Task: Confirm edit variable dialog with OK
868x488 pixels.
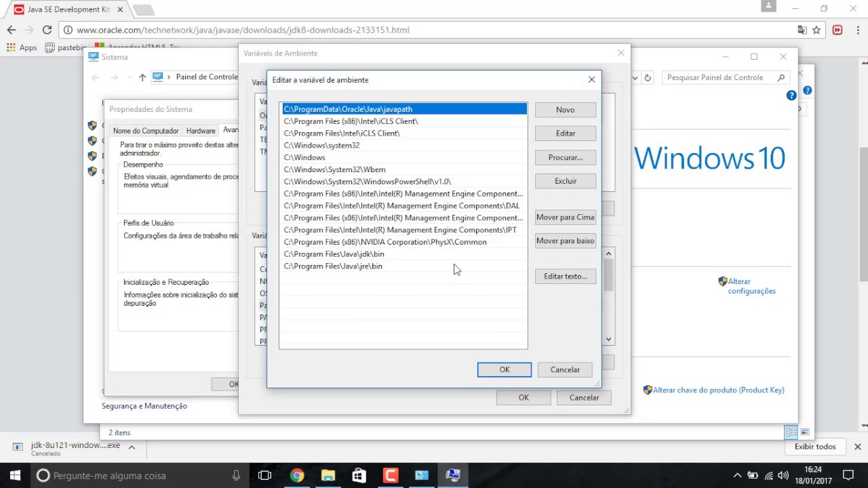Action: [x=505, y=369]
